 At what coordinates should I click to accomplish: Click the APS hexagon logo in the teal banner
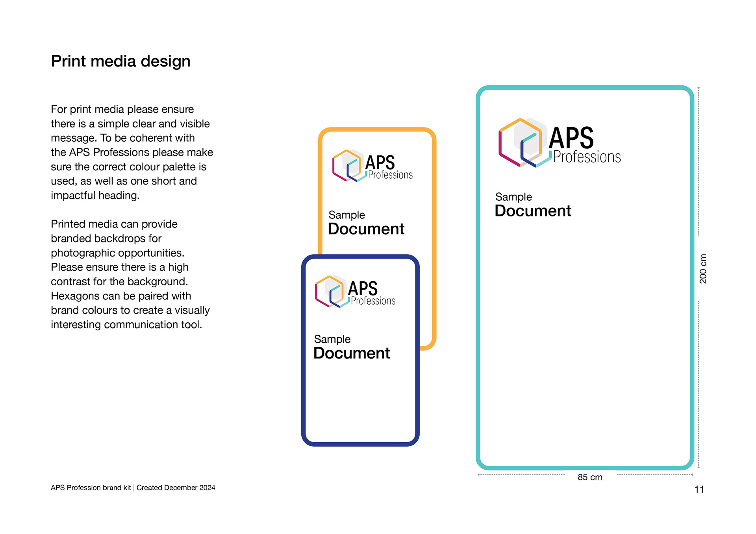coord(525,142)
